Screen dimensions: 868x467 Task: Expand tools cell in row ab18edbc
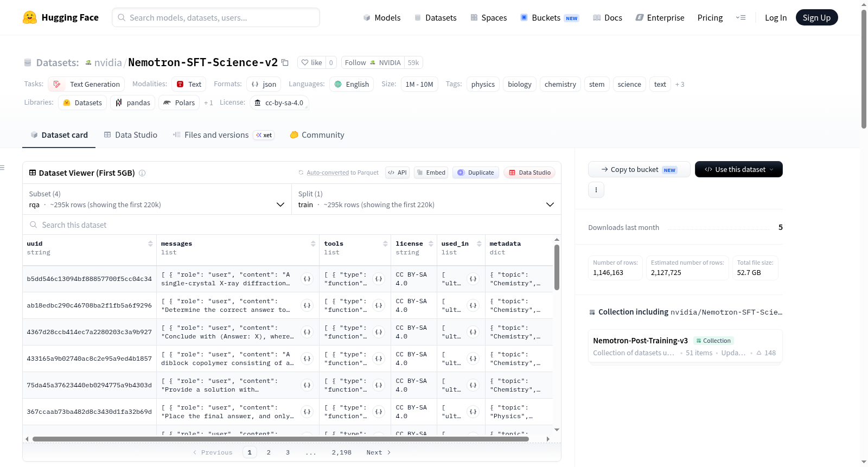click(x=379, y=305)
